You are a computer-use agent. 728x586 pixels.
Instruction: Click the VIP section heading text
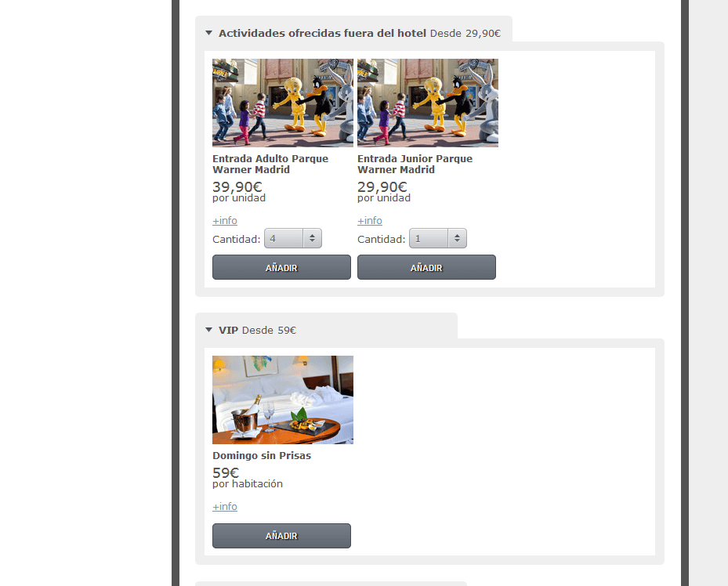tap(228, 331)
